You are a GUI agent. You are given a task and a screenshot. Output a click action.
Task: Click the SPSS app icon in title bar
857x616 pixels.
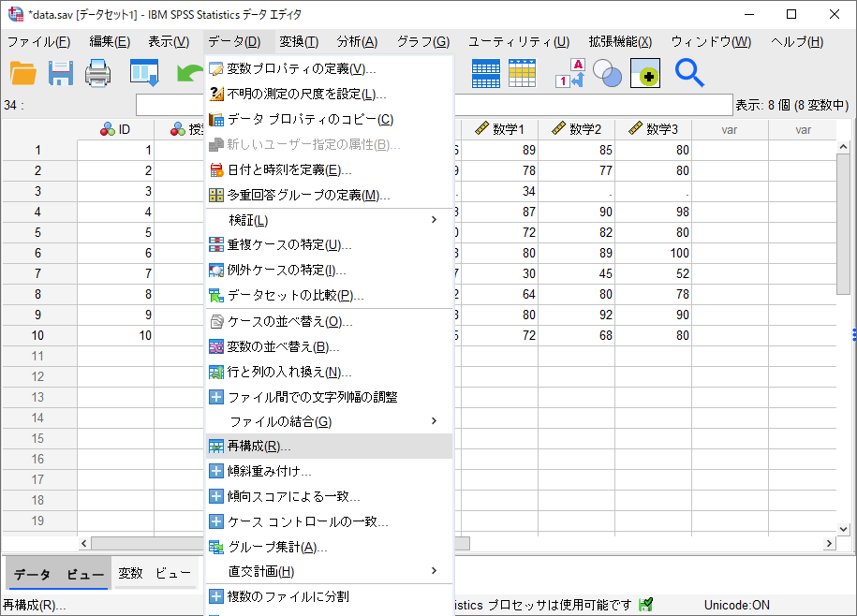coord(16,14)
